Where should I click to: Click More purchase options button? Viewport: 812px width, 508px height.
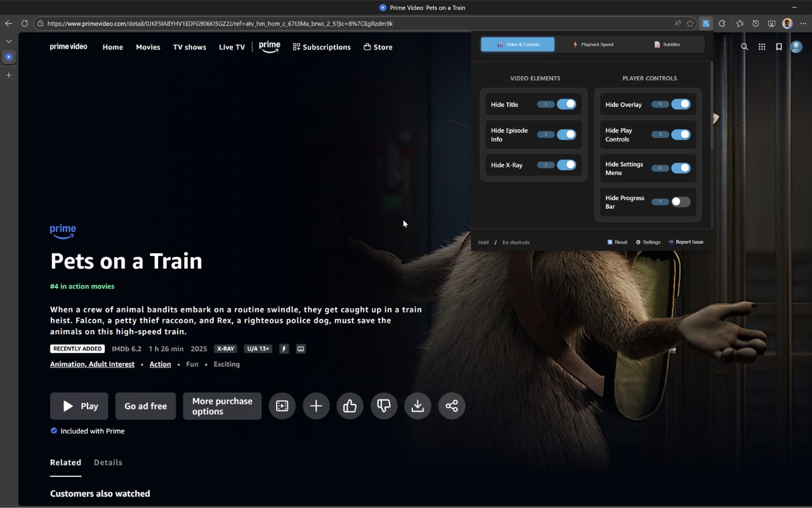222,406
